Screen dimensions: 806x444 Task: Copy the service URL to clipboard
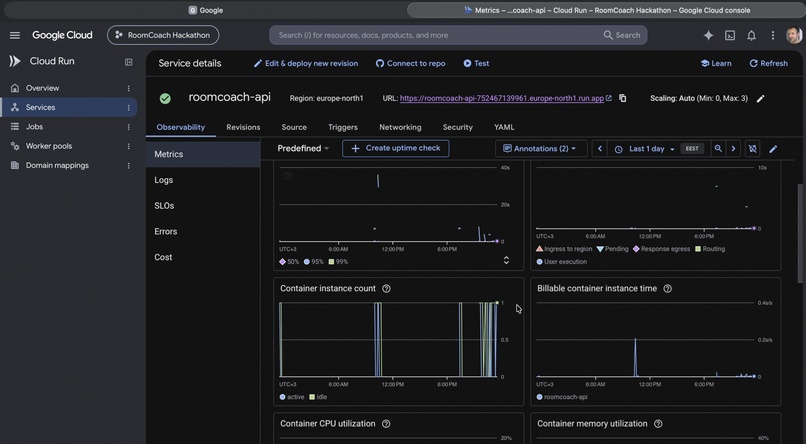[622, 98]
